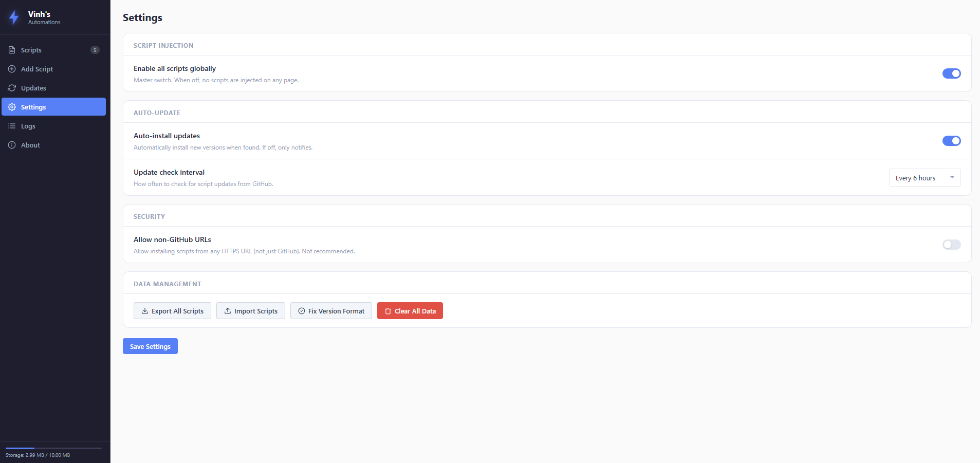
Task: Click the Scripts count badge showing 5
Action: 95,50
